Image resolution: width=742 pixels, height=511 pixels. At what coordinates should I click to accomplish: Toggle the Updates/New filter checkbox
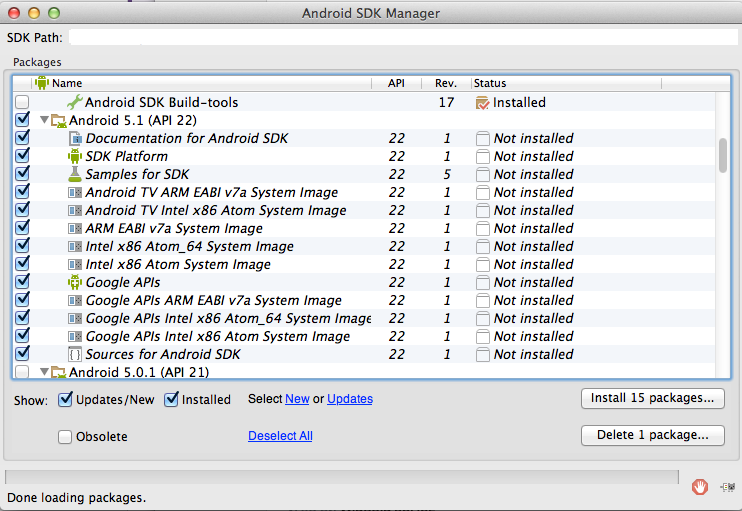(65, 399)
